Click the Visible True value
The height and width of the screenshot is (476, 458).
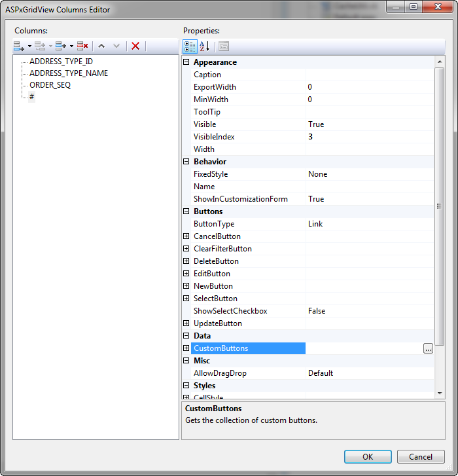370,124
